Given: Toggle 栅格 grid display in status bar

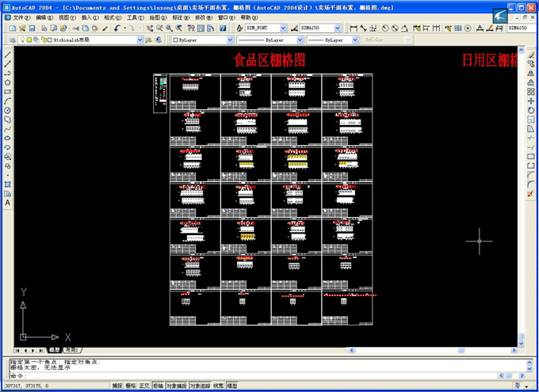Looking at the screenshot, I should point(132,386).
